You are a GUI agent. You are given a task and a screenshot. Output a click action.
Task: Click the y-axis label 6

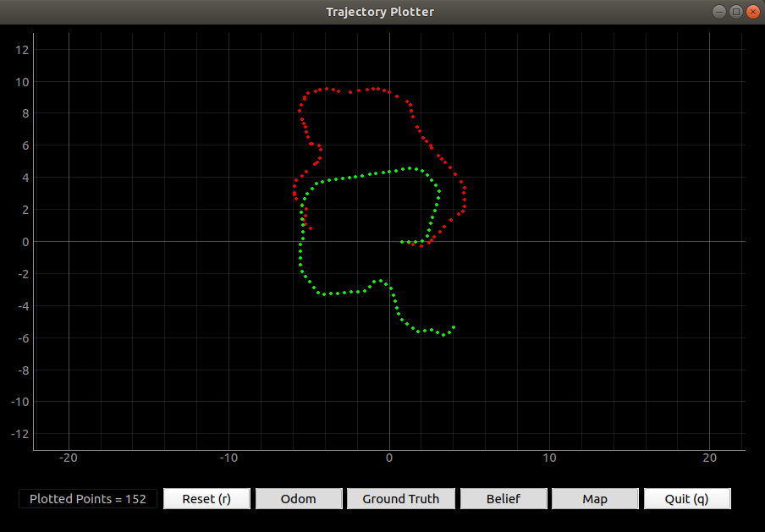tap(25, 145)
